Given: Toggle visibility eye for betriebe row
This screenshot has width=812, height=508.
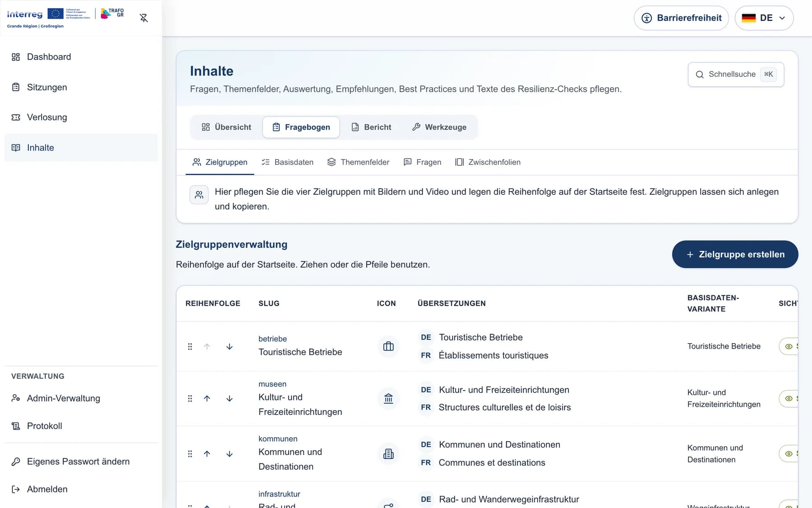Looking at the screenshot, I should pyautogui.click(x=789, y=346).
